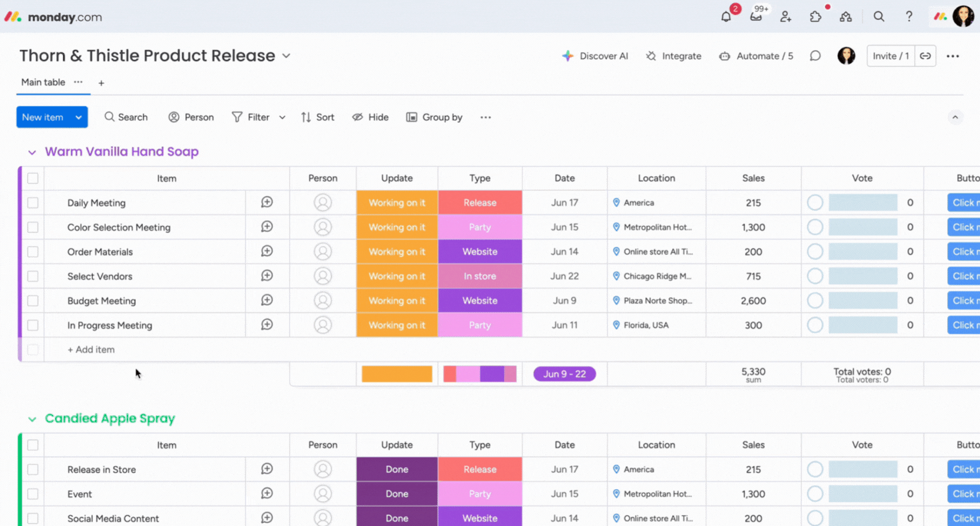This screenshot has width=980, height=526.
Task: Click Discover AI
Action: click(x=595, y=56)
